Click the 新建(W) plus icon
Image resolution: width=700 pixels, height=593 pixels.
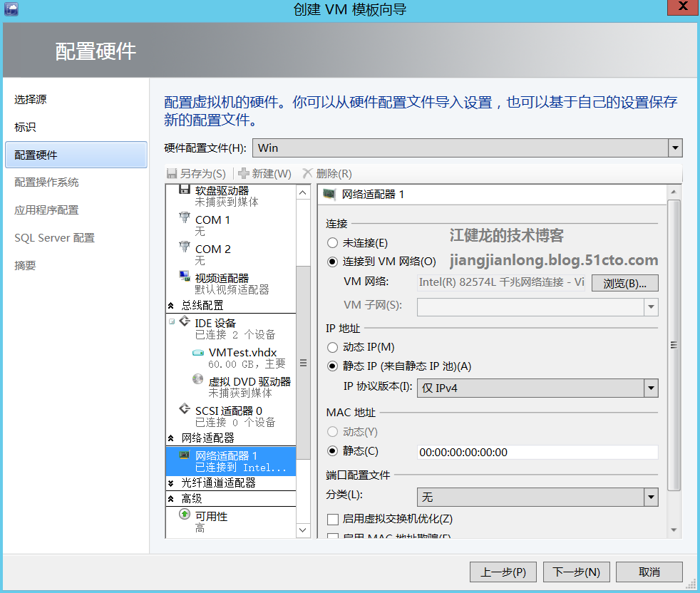pyautogui.click(x=243, y=173)
